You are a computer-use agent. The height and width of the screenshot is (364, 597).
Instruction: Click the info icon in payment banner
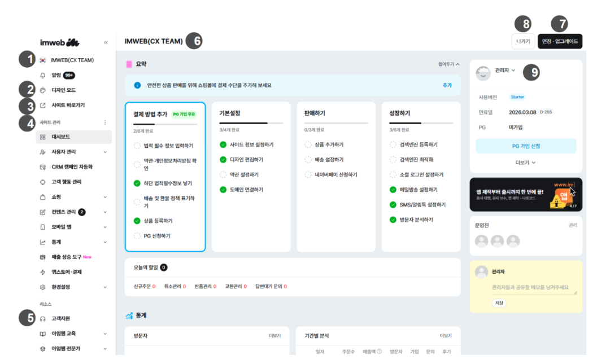137,85
